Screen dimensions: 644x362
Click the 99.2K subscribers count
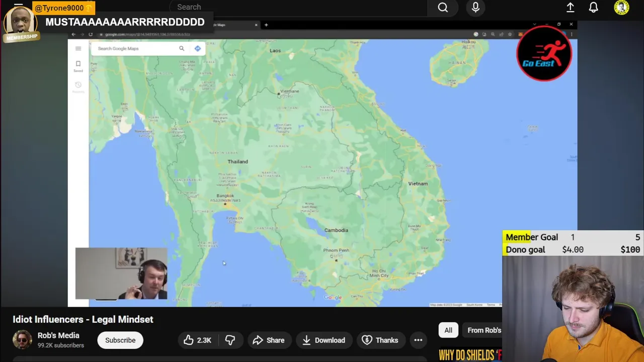(x=61, y=345)
